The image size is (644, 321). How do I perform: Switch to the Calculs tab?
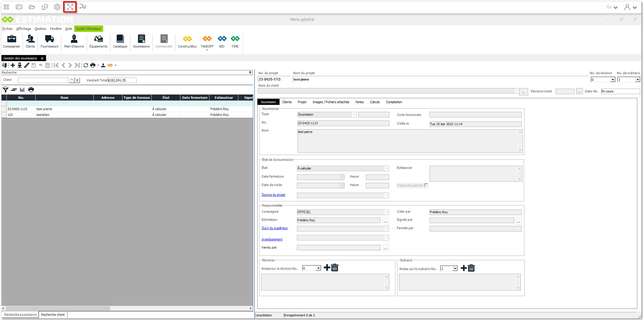[375, 102]
